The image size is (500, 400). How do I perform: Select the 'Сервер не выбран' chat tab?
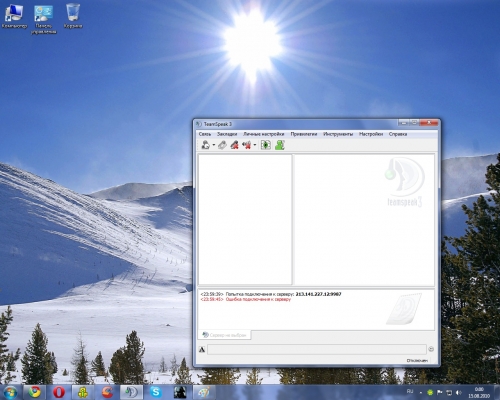[x=225, y=335]
